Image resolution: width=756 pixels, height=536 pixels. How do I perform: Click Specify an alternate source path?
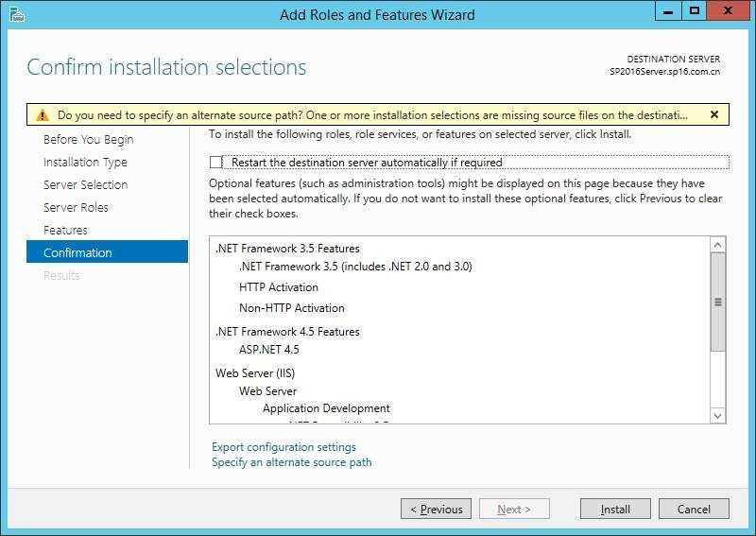[292, 462]
